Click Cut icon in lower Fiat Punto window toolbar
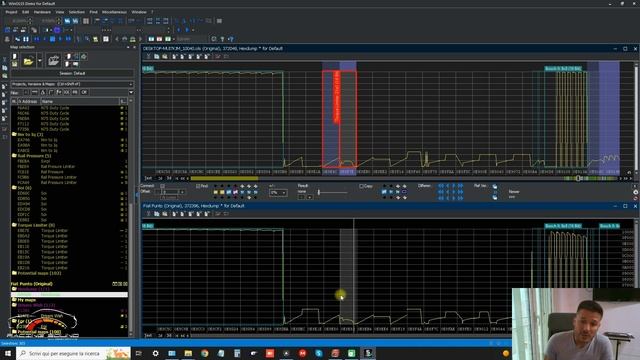Screen dimensions: 640x360 coord(149,213)
